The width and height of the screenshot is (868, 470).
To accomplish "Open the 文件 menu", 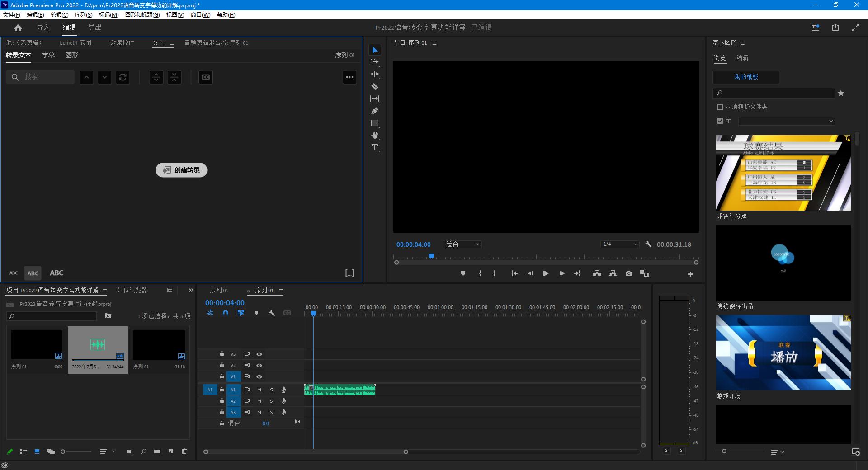I will point(11,14).
